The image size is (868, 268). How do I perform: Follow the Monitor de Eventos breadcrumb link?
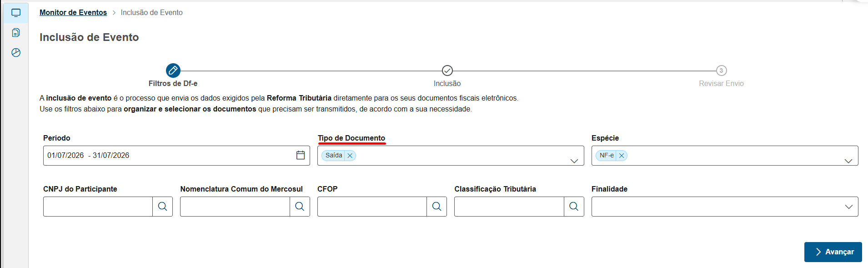click(73, 12)
